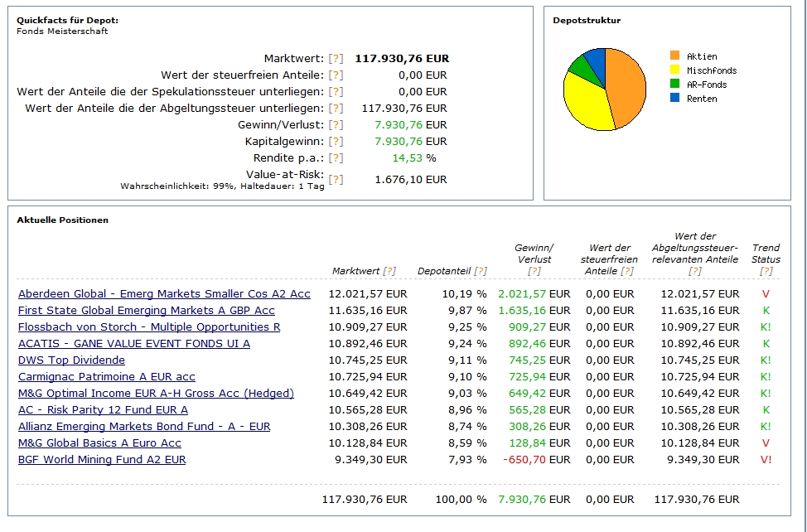Click the yellow Mischfonds legend swatch
The height and width of the screenshot is (532, 807).
[x=674, y=70]
